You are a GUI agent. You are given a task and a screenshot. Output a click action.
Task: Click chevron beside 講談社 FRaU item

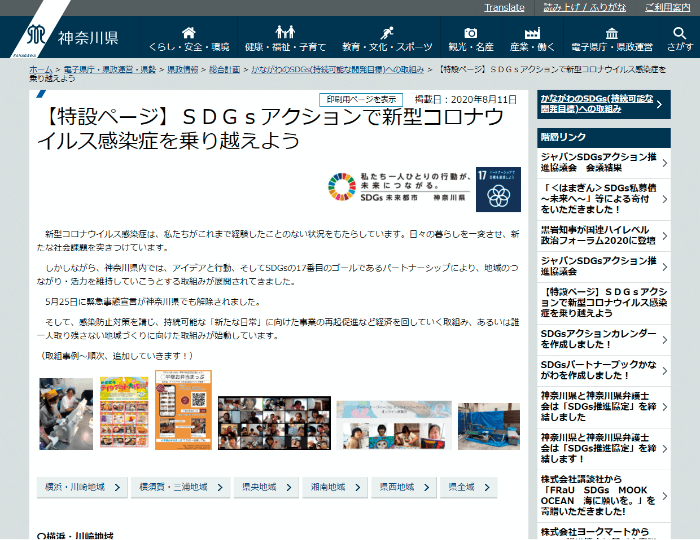664,496
